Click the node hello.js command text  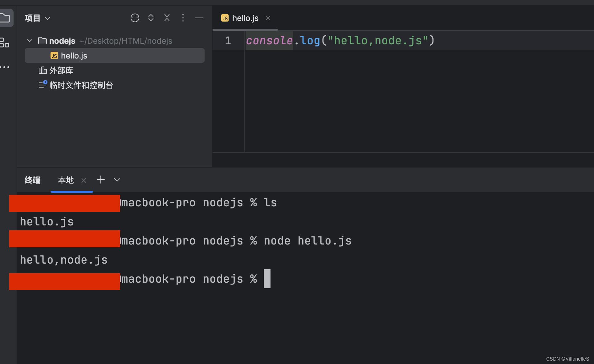click(307, 241)
